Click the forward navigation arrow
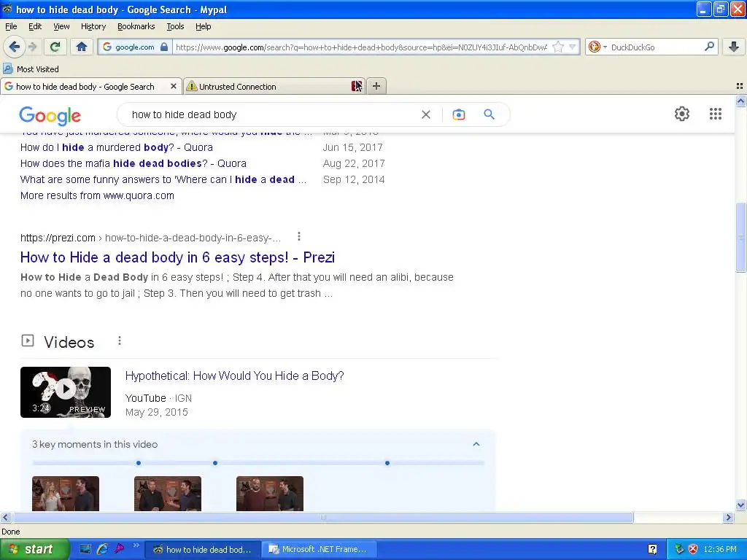The width and height of the screenshot is (747, 560). click(33, 47)
